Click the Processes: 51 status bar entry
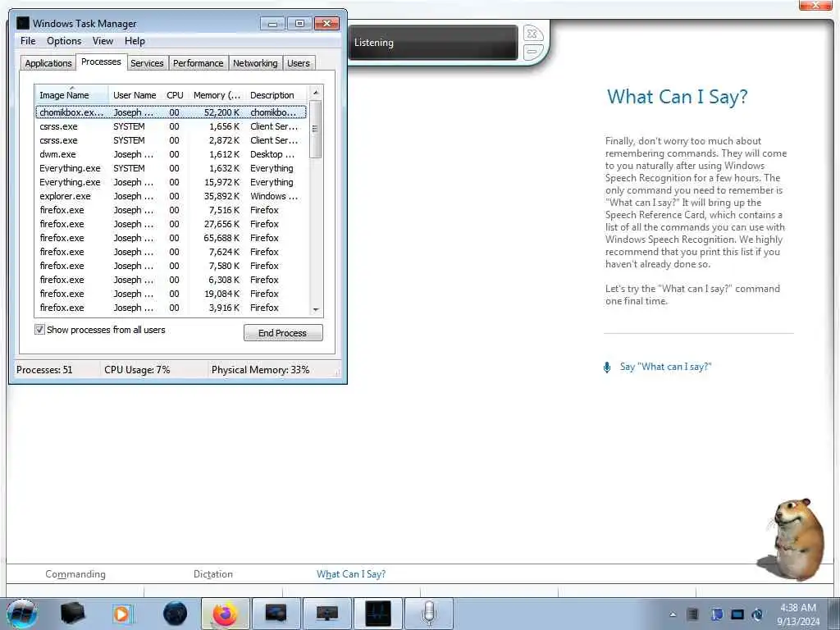The width and height of the screenshot is (840, 630). point(44,370)
